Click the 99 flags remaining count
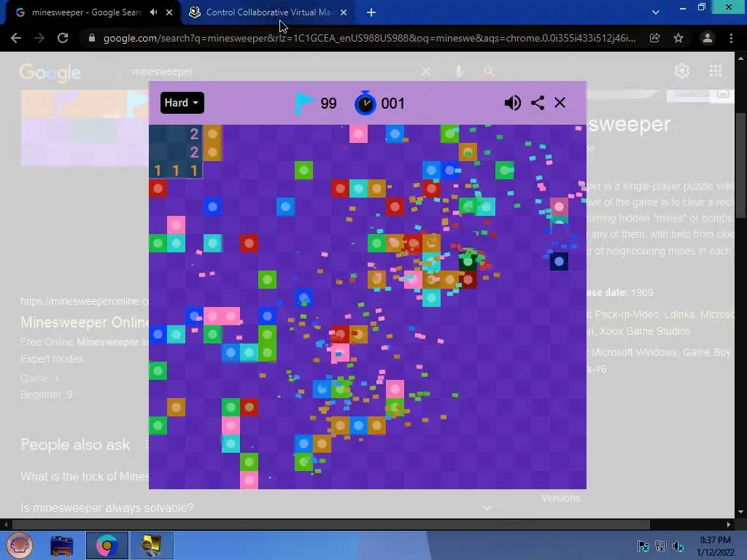Viewport: 747px width, 560px height. 328,104
